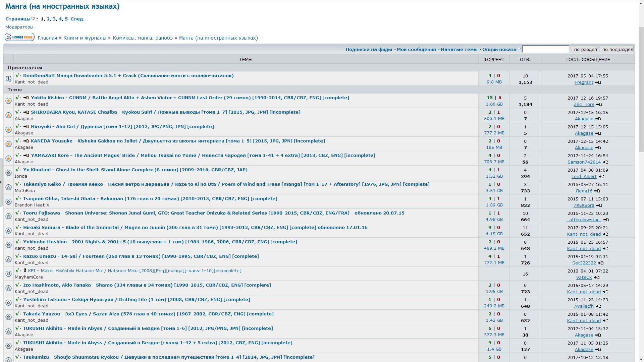Jump to newest post icon before YAMAZAKI Kore title

coord(26,156)
